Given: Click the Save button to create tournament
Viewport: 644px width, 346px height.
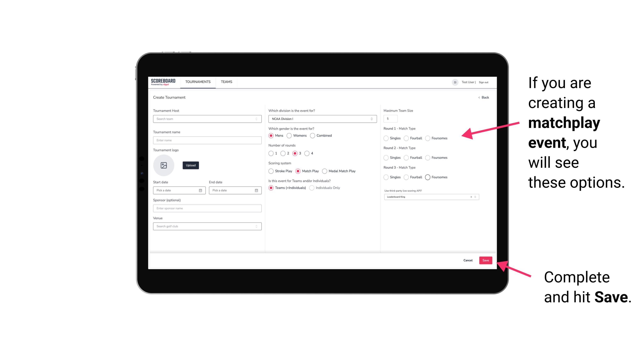Looking at the screenshot, I should pyautogui.click(x=486, y=260).
